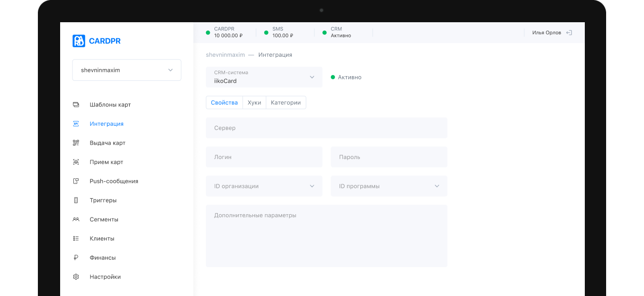
Task: Click the Сервер input field
Action: click(327, 128)
